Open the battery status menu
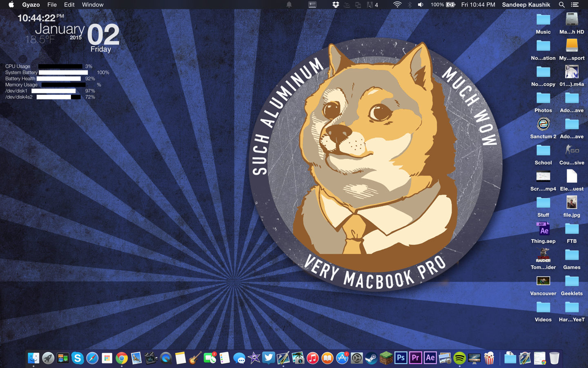The width and height of the screenshot is (588, 368). [x=443, y=4]
